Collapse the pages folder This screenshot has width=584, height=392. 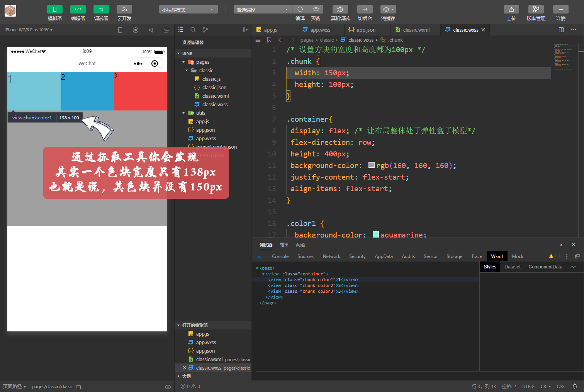click(x=183, y=62)
